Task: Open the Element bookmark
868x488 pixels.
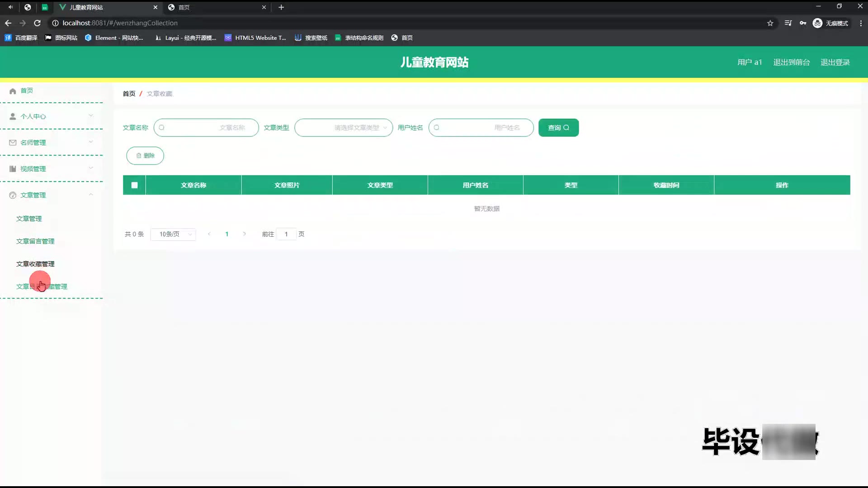Action: (x=114, y=38)
